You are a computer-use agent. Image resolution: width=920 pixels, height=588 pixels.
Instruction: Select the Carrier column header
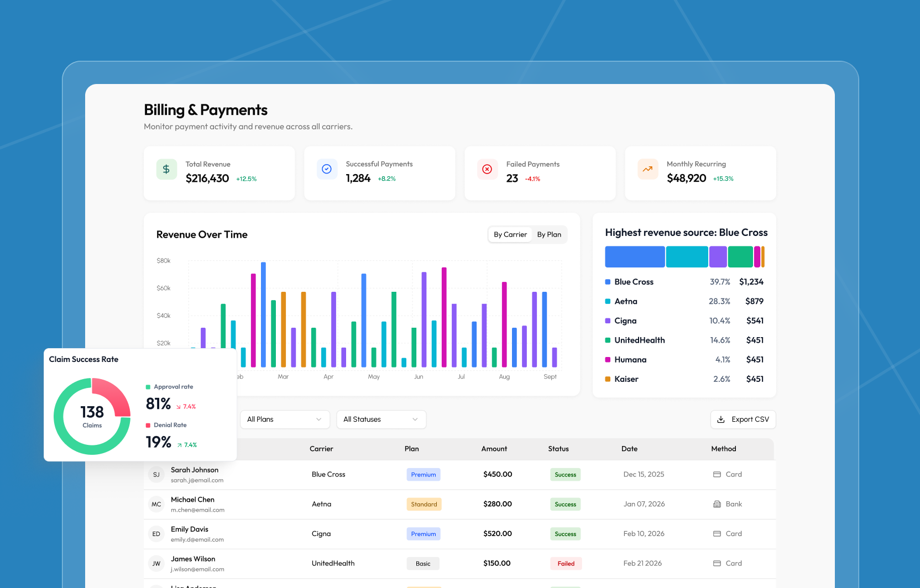321,449
